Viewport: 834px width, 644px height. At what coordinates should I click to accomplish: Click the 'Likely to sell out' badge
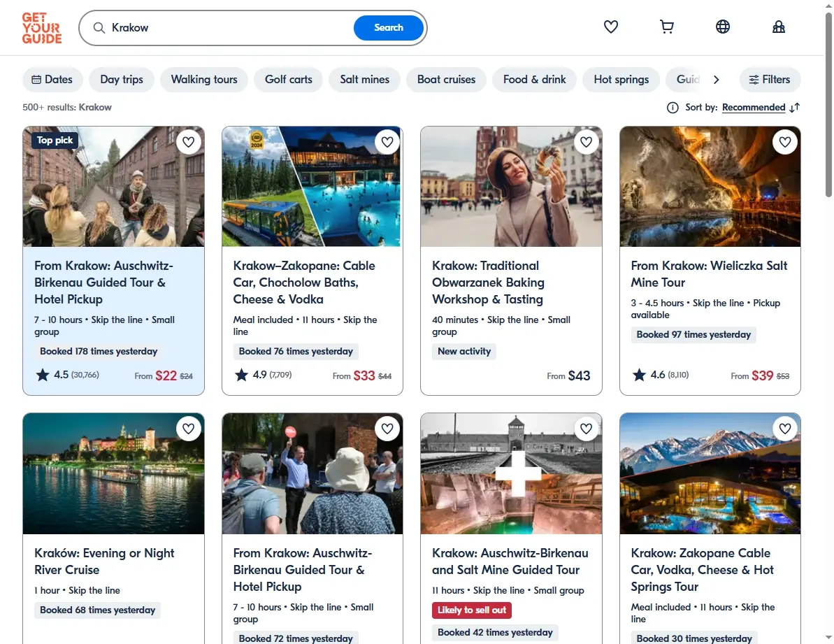[x=472, y=610]
